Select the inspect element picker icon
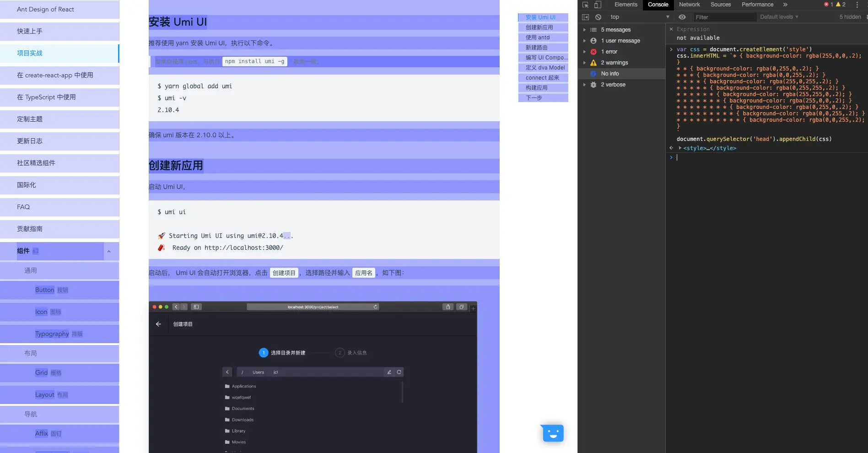The image size is (868, 453). (585, 5)
